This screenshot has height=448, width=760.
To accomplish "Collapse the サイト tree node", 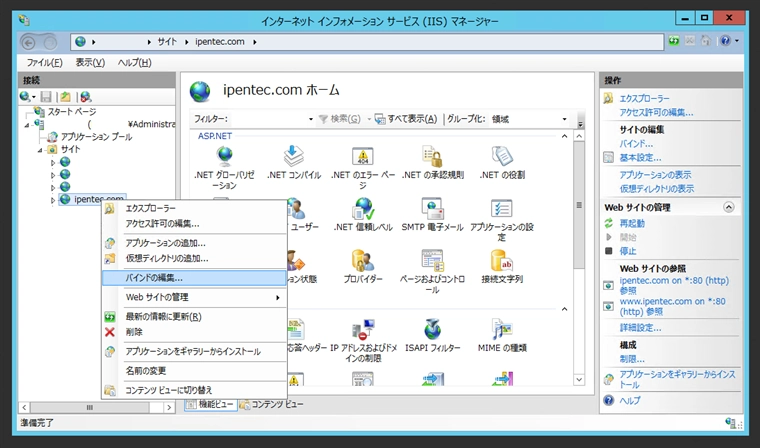I will point(40,150).
